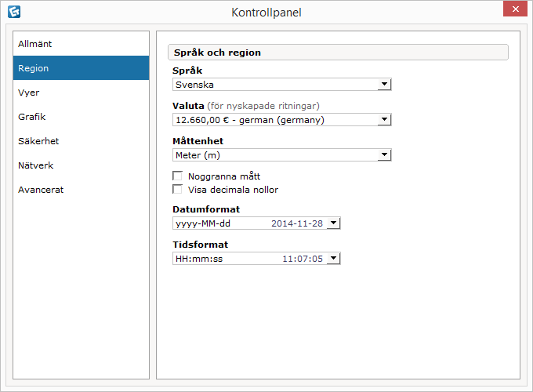Click the Meter (m) unit field
Viewport: 533px width, 392px height.
[x=274, y=155]
